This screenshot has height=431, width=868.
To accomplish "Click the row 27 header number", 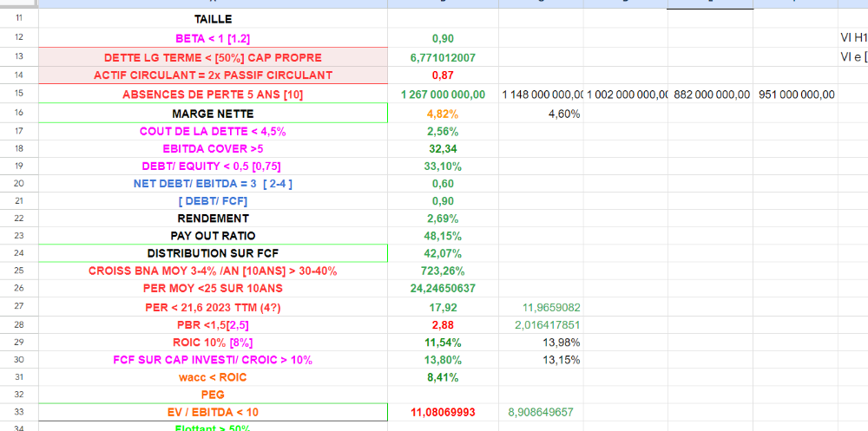I will coord(19,306).
